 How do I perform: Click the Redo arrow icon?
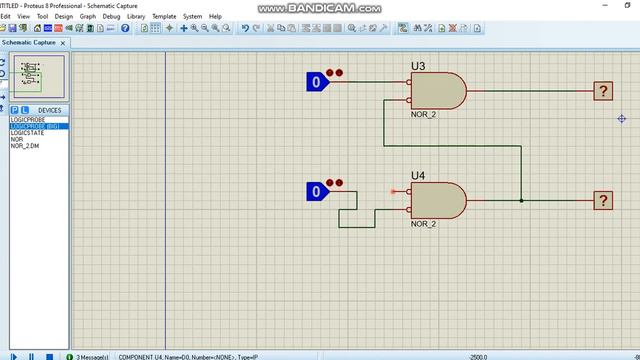click(256, 28)
